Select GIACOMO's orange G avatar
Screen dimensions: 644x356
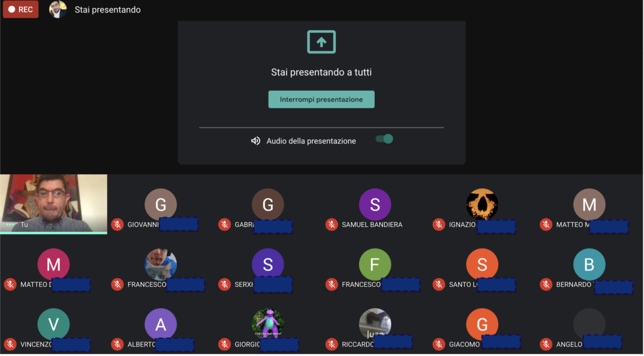click(482, 324)
